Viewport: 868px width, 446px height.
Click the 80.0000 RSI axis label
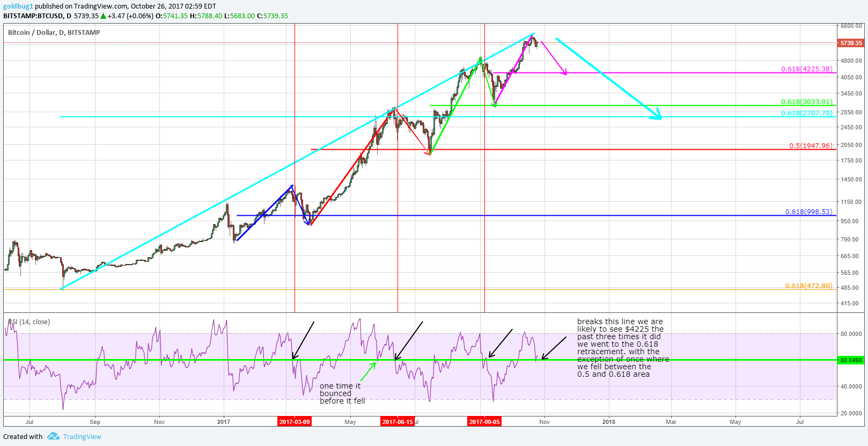tap(851, 334)
